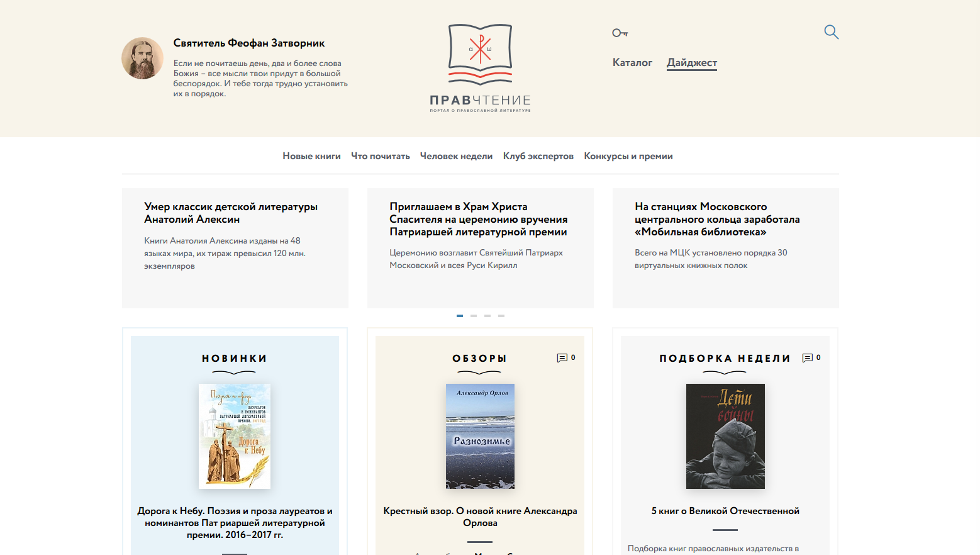
Task: Click text 'Книги Анатолия Алексина изданы на 48'
Action: point(222,240)
